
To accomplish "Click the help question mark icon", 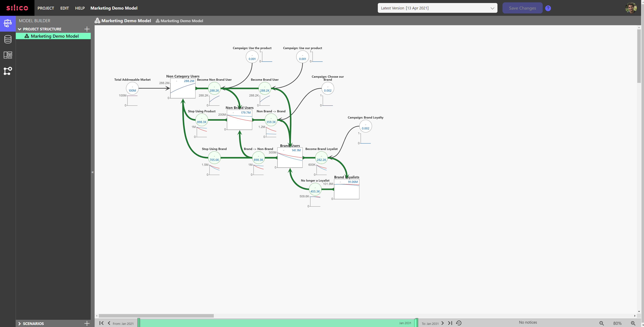I will [x=548, y=8].
